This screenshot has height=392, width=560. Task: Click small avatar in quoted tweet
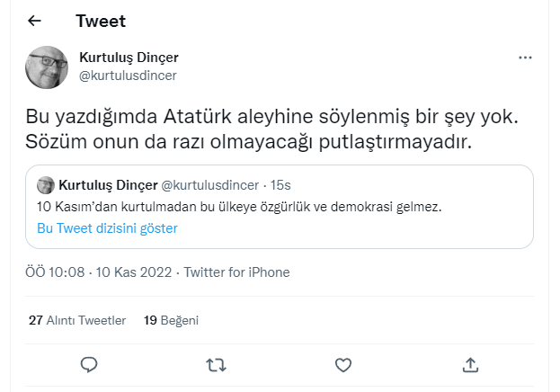click(45, 185)
